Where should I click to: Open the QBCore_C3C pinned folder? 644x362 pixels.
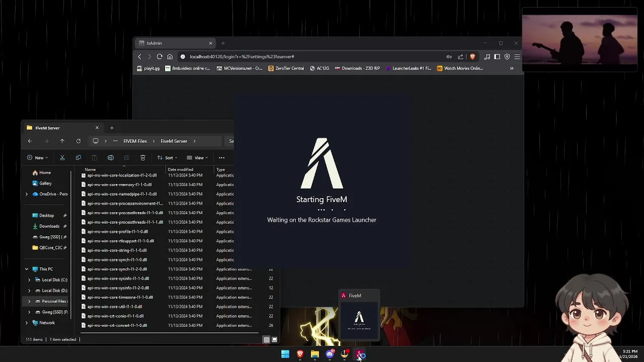coord(49,248)
